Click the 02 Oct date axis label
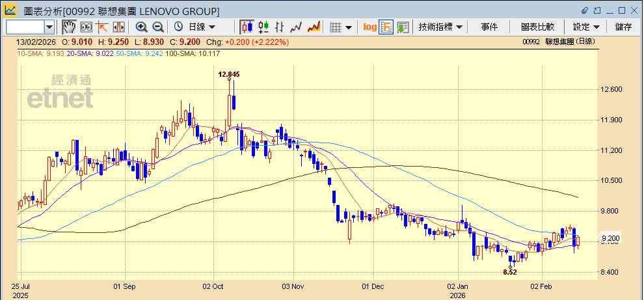Viewport: 644px width, 300px height. coord(213,286)
